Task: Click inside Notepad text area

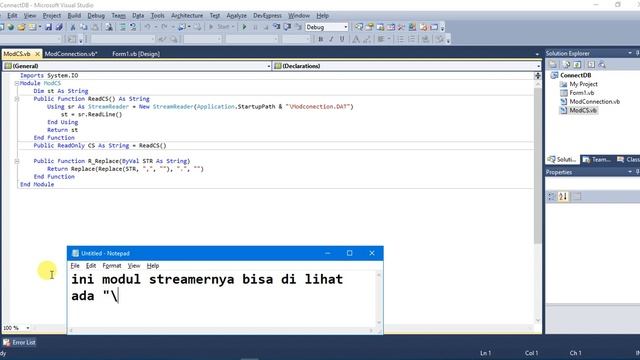Action: tap(222, 299)
